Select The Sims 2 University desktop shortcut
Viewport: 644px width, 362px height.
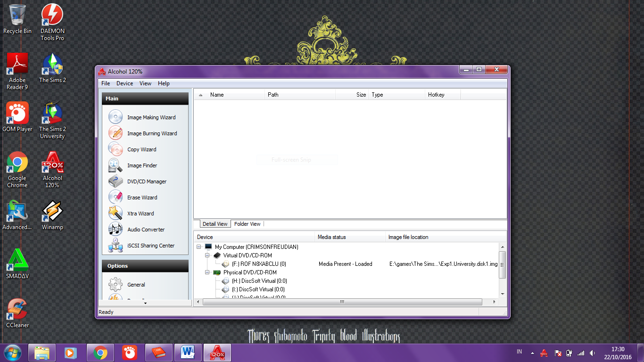pos(52,120)
